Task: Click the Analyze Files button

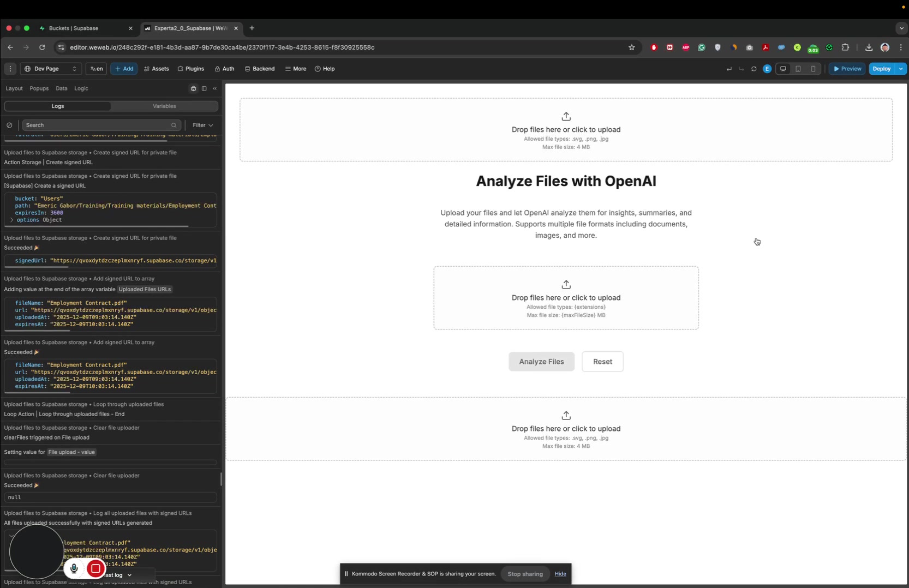Action: [541, 362]
